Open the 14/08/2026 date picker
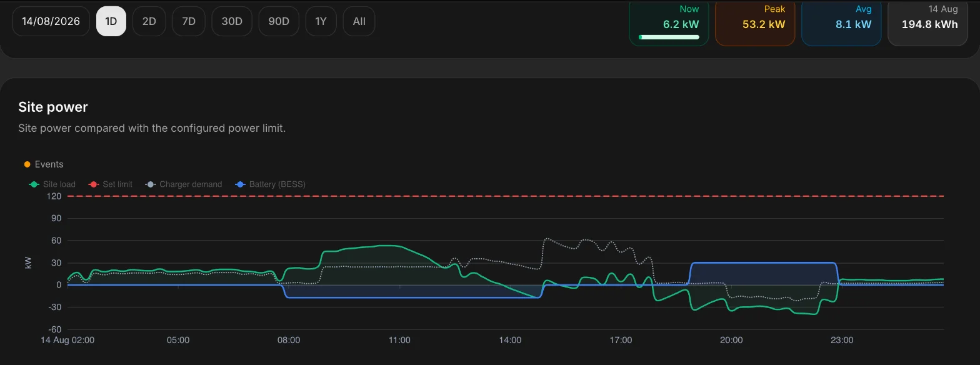980x365 pixels. 51,21
